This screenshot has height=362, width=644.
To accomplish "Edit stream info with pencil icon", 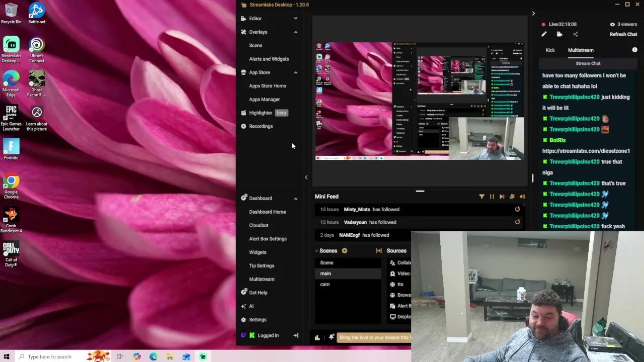I will [544, 34].
